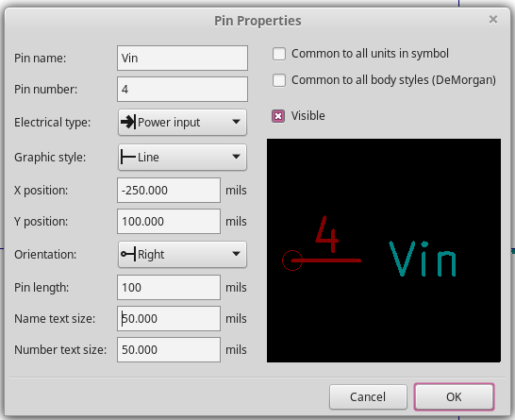Click the Pin number field
The image size is (515, 420).
pos(182,89)
